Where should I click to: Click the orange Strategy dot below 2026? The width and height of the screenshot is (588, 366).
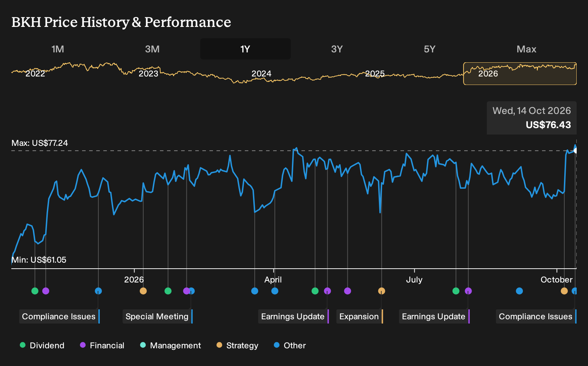(143, 291)
